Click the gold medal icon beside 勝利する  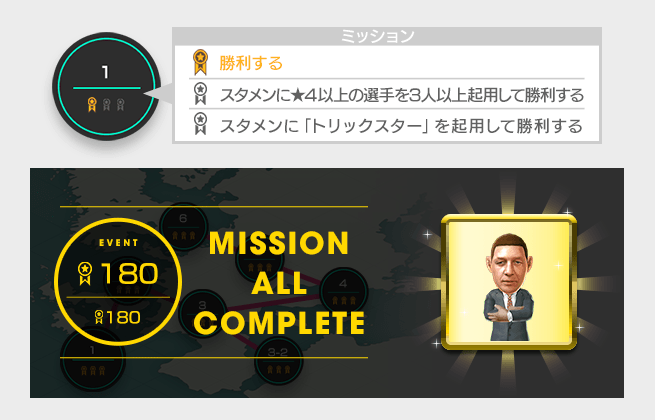(x=201, y=62)
